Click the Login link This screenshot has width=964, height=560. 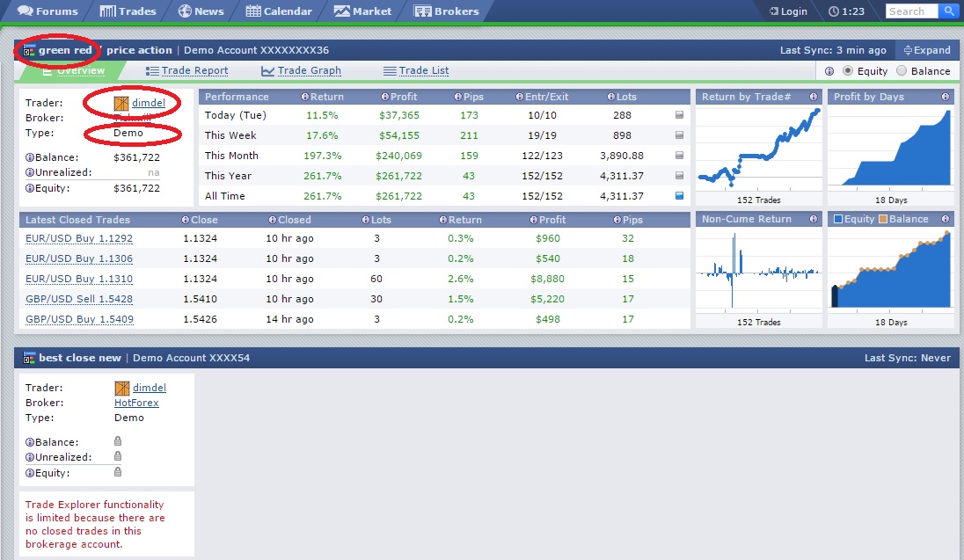(x=788, y=11)
